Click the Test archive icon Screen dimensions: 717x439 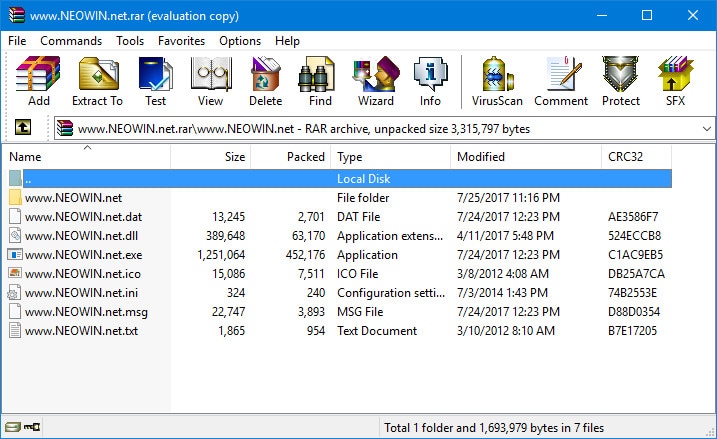click(x=155, y=73)
